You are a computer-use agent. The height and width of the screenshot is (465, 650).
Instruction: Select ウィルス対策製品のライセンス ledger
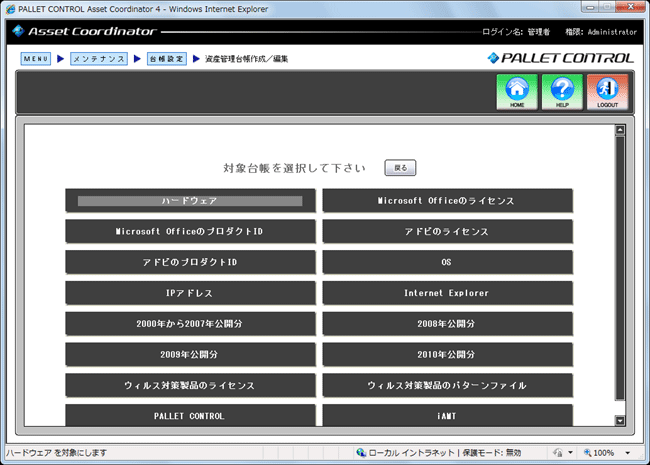pos(190,385)
